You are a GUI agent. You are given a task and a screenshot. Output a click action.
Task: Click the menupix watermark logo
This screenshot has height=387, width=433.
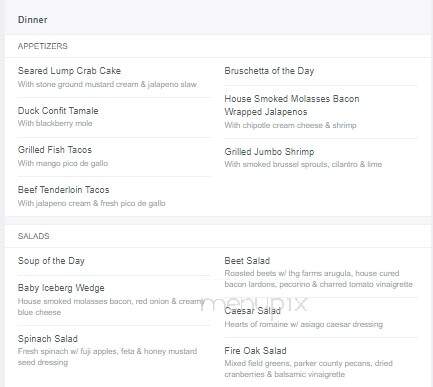[253, 303]
